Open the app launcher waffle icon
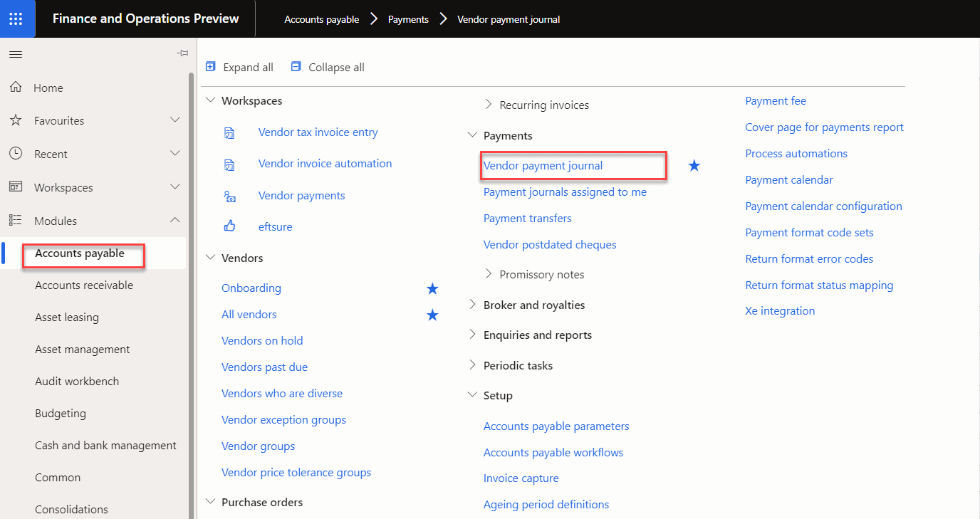 (16, 19)
